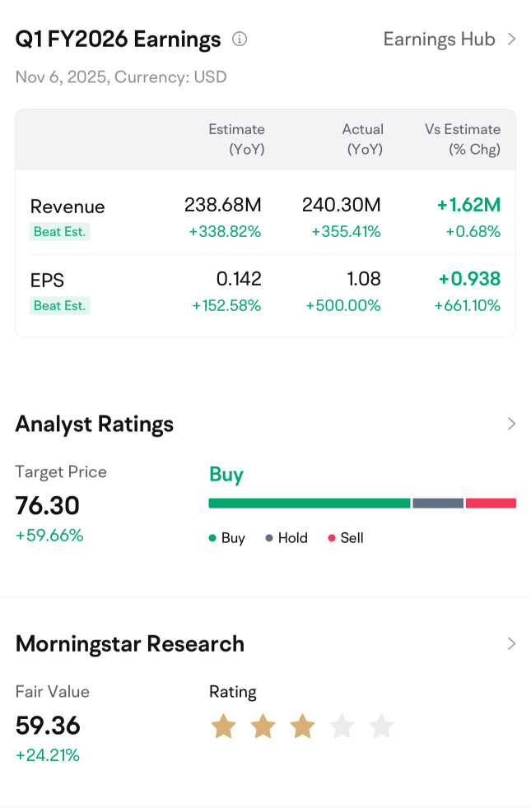Viewport: 531px width, 812px height.
Task: Click the fourth grayed-out star icon
Action: tap(342, 726)
